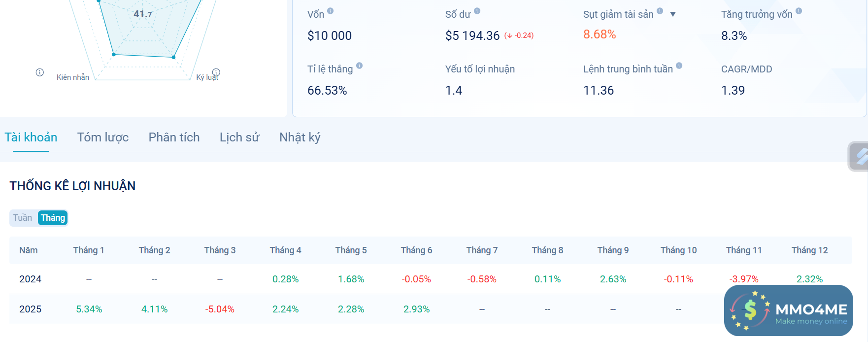Open the Tóm lược tab
The image size is (868, 342).
[103, 137]
